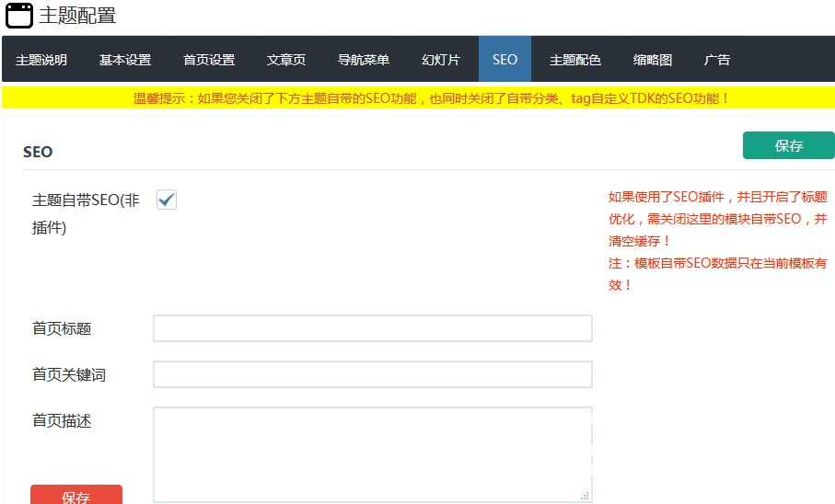This screenshot has height=504, width=835.
Task: Open the 主题说明 tab
Action: click(x=41, y=60)
